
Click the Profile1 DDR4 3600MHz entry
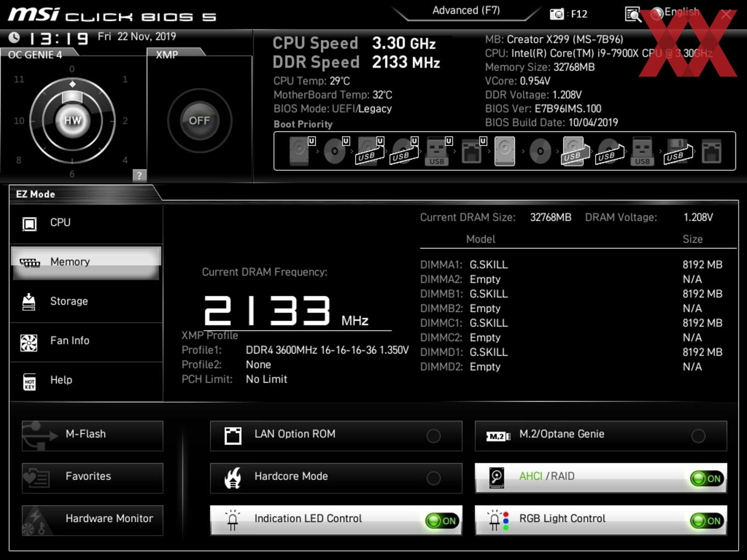(x=327, y=350)
